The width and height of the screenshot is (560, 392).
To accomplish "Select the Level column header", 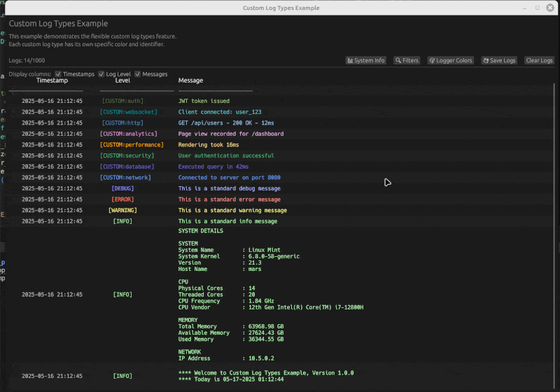I will 122,80.
